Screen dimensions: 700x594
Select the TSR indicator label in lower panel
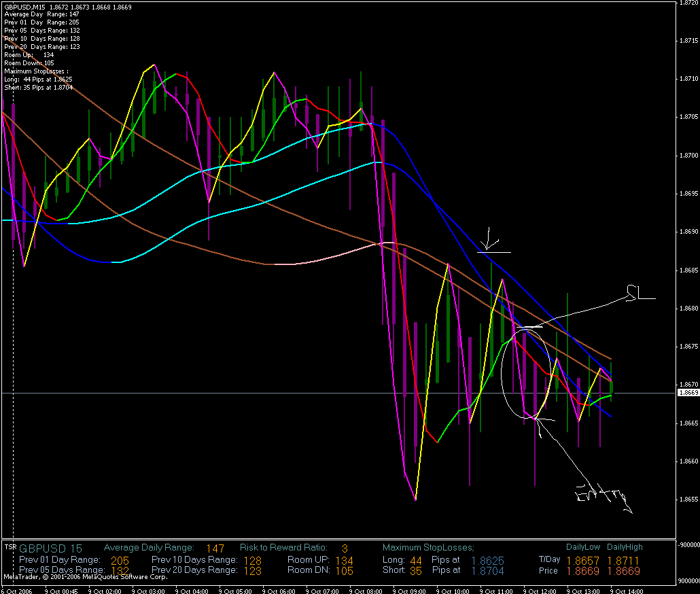click(x=10, y=546)
